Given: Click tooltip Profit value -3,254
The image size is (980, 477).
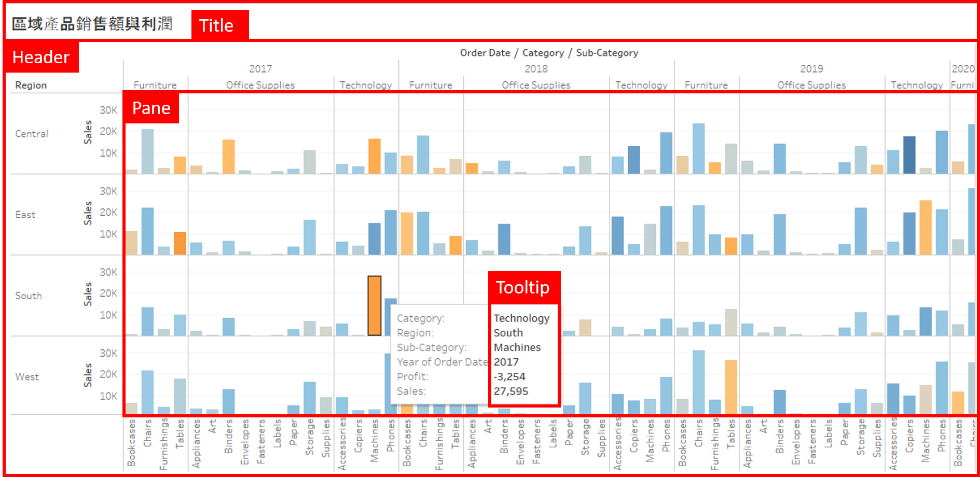Looking at the screenshot, I should click(509, 376).
